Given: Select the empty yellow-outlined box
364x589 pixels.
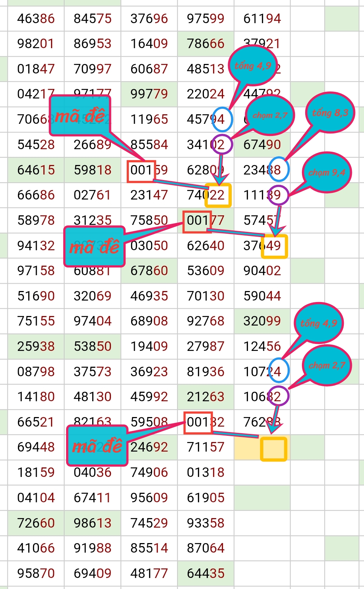Looking at the screenshot, I should pyautogui.click(x=273, y=449).
